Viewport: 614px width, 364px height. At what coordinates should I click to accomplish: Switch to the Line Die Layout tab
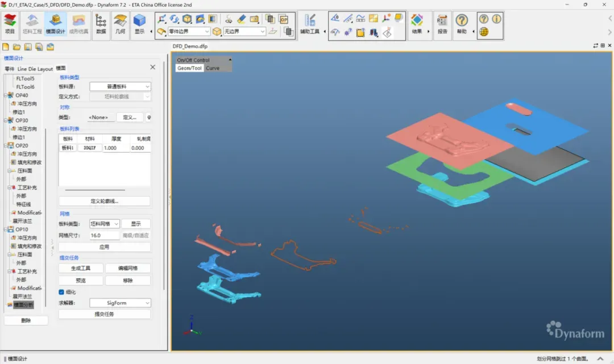click(x=35, y=69)
